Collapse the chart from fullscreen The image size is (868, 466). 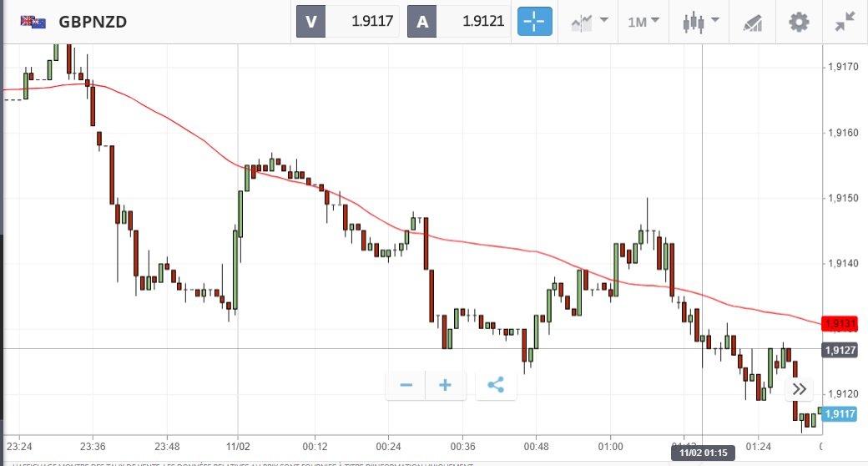pos(845,22)
